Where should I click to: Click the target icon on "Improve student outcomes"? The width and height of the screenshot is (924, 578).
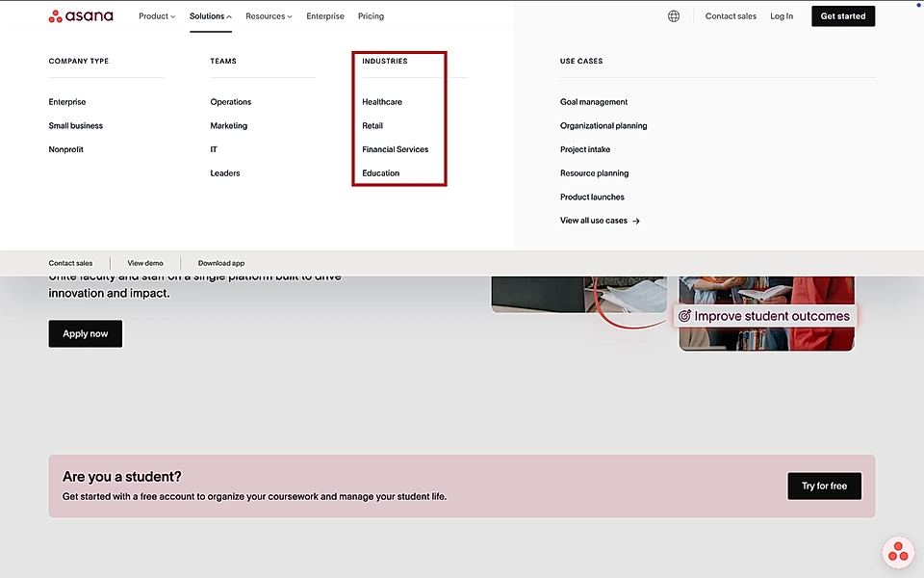click(x=684, y=315)
